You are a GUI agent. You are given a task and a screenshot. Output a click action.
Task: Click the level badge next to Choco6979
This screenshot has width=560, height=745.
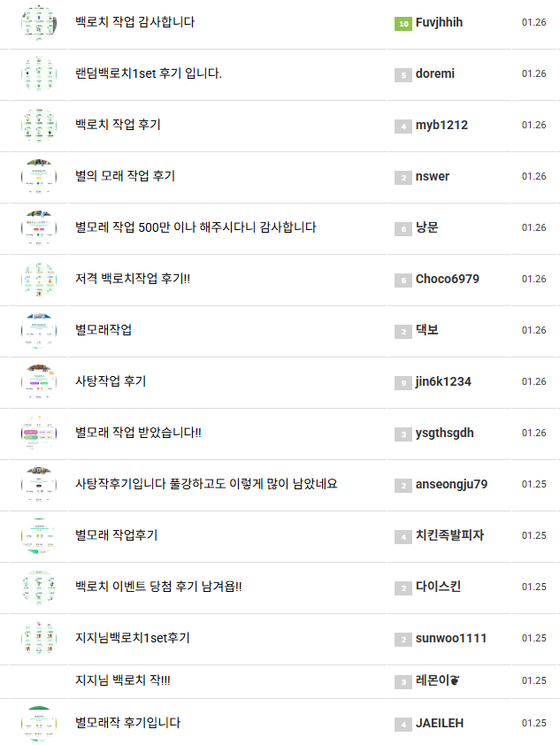403,280
